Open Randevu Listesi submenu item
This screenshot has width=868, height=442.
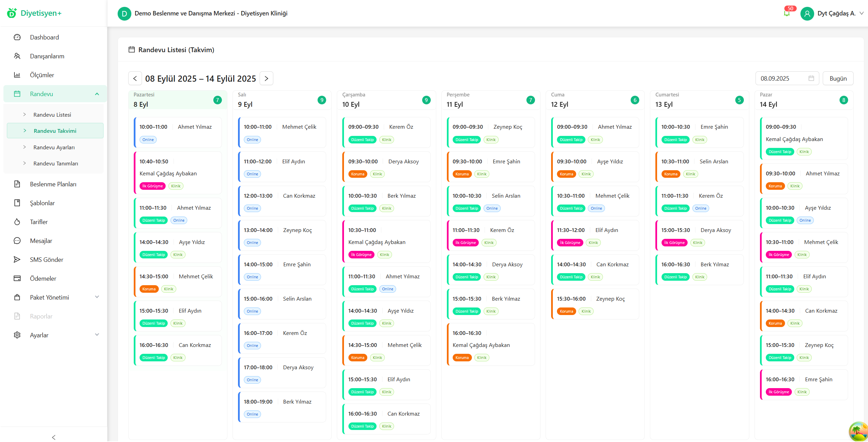click(52, 115)
